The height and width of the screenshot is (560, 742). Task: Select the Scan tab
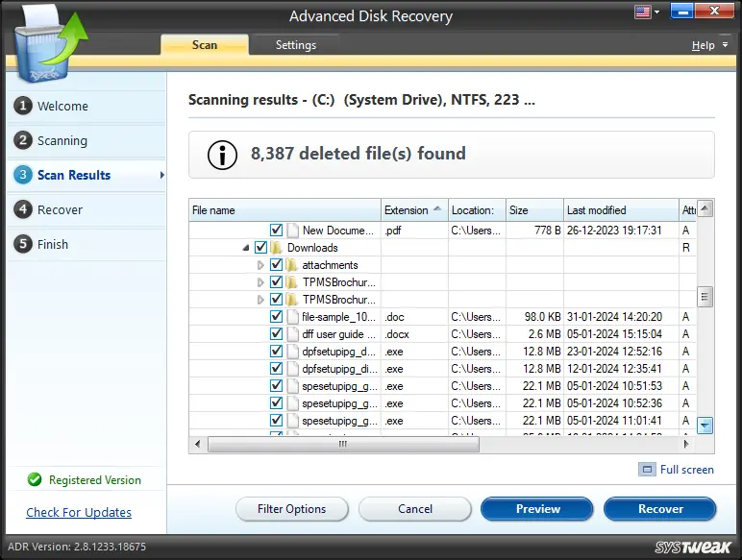(204, 45)
